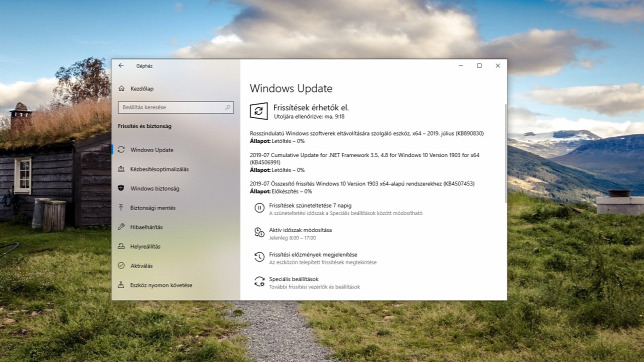Open Speciális beállítások link
Image resolution: width=644 pixels, height=362 pixels.
click(294, 279)
